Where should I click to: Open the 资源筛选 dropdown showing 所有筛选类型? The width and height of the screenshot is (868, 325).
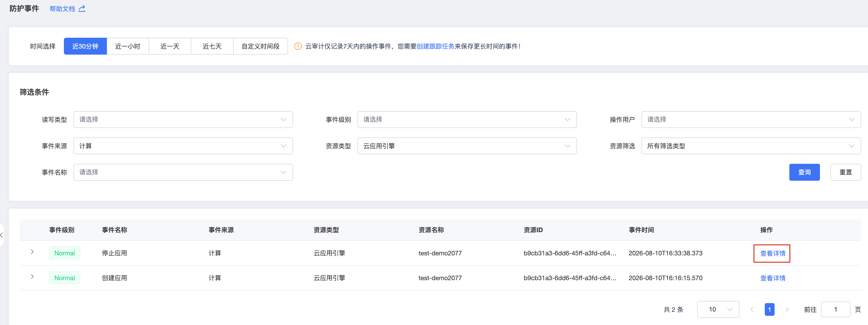click(751, 146)
